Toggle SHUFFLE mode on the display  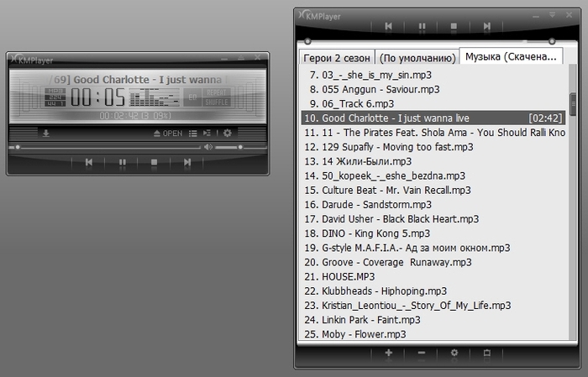pos(217,102)
